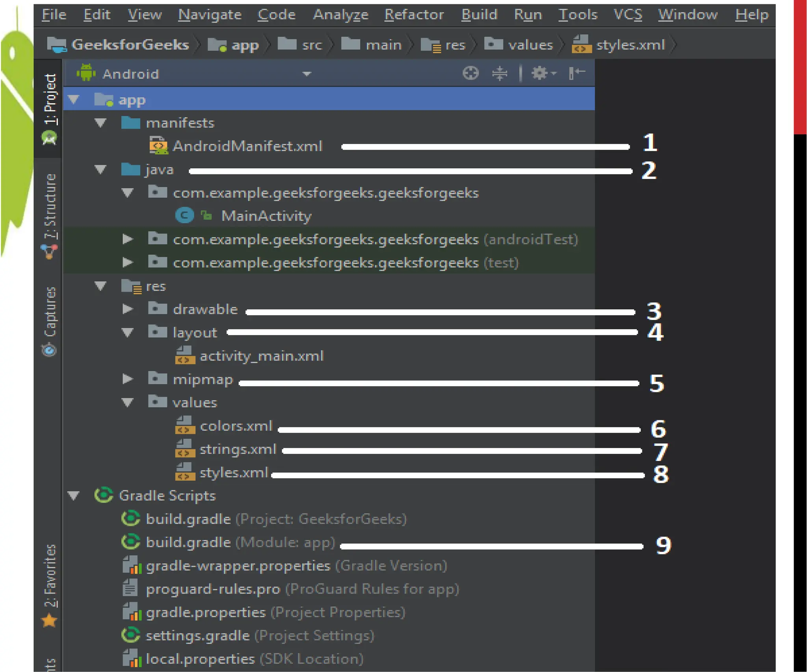807x672 pixels.
Task: Collapse the manifests folder
Action: pyautogui.click(x=100, y=123)
